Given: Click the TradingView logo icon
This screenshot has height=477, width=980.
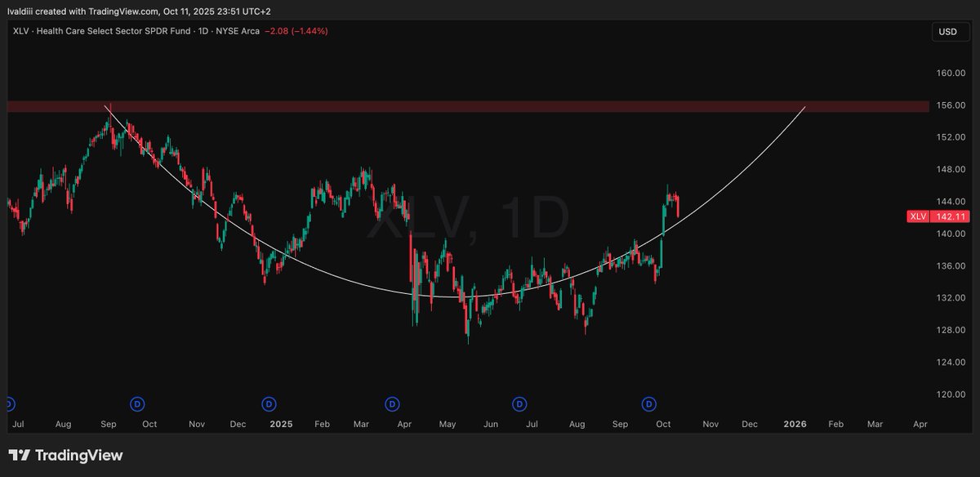Looking at the screenshot, I should [x=20, y=455].
